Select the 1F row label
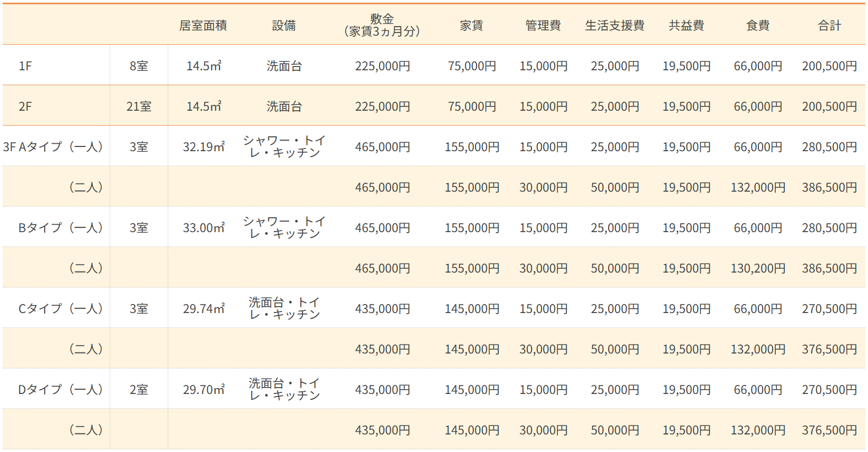Viewport: 868px width, 452px height. 25,66
